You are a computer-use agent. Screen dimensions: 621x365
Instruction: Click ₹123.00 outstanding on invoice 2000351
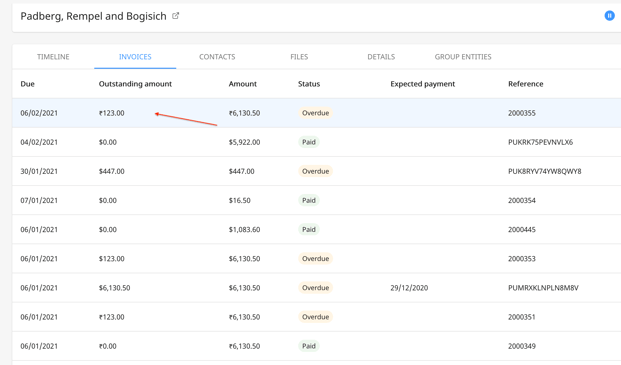(111, 317)
